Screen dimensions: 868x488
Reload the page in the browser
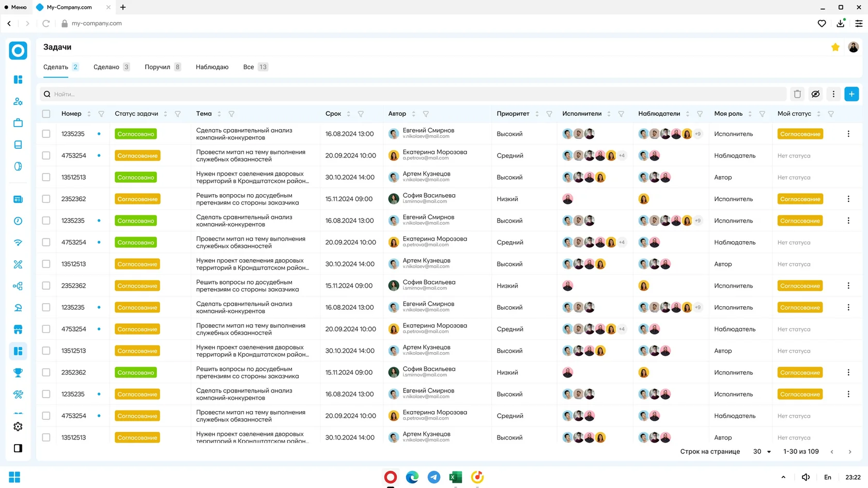point(46,23)
